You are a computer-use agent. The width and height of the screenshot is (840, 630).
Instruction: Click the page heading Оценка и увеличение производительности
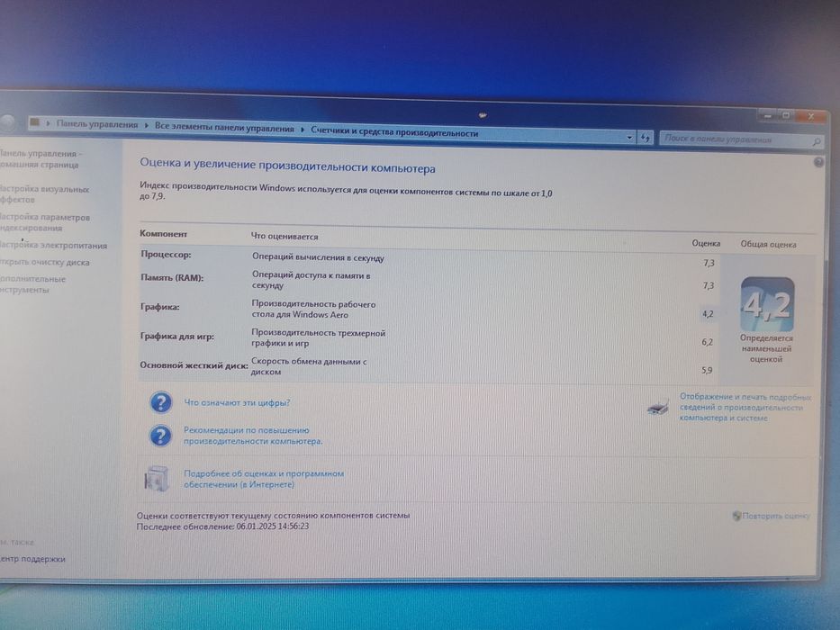[x=287, y=166]
